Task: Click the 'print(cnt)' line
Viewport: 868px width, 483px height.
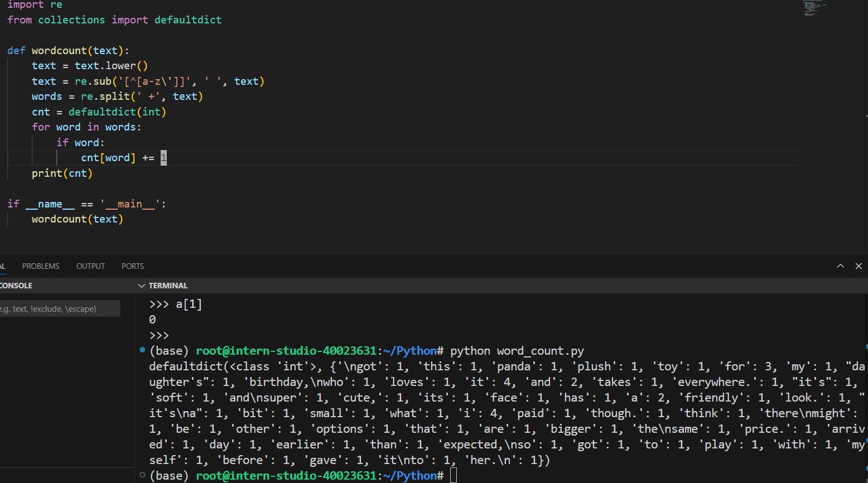Action: coord(62,173)
